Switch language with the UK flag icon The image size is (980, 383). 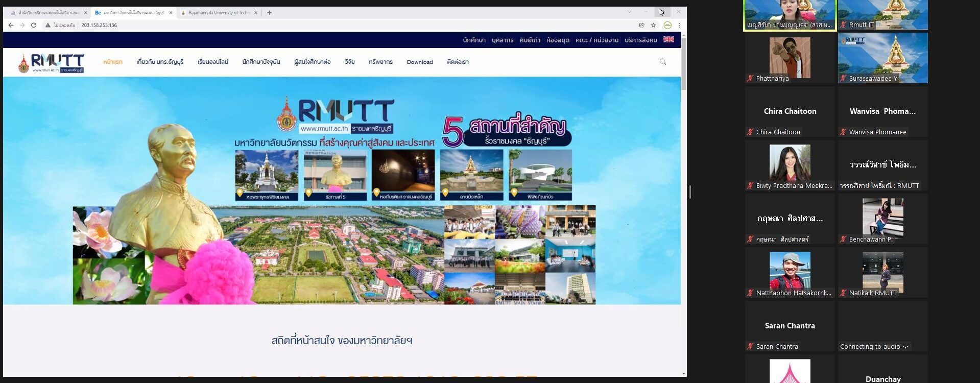point(668,39)
